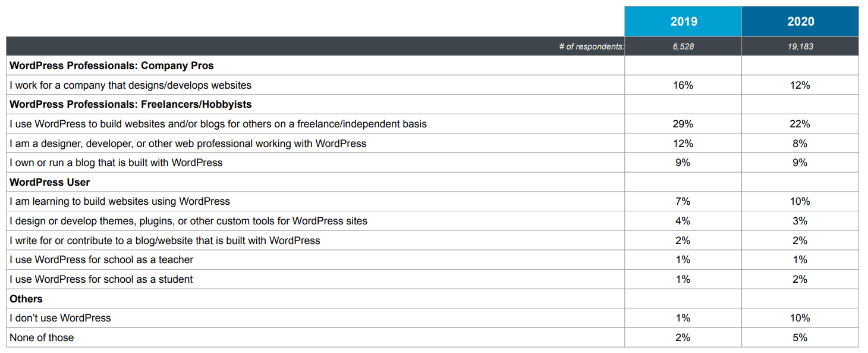
Task: Click the 2020 column header
Action: [x=800, y=21]
